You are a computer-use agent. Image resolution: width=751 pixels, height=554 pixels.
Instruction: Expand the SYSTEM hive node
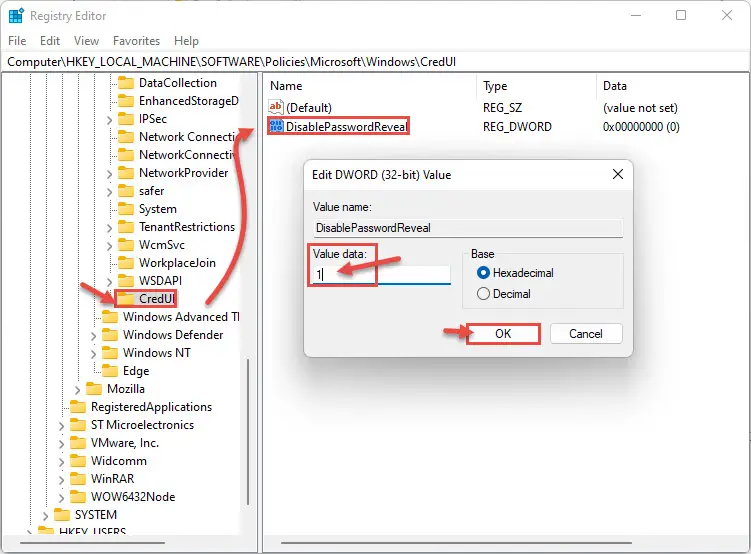(x=46, y=516)
